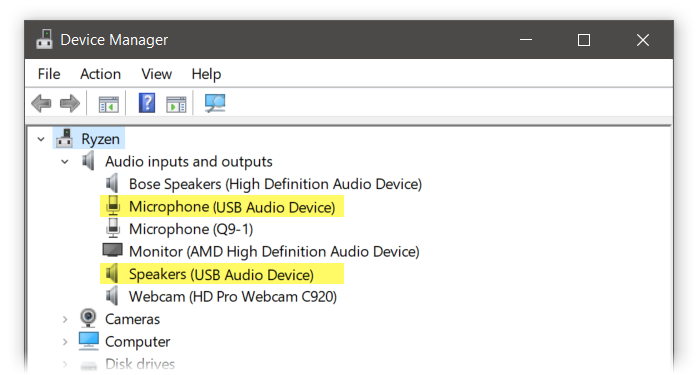This screenshot has width=698, height=375.
Task: Click the speaker icon beside Bose Speakers
Action: click(x=112, y=183)
